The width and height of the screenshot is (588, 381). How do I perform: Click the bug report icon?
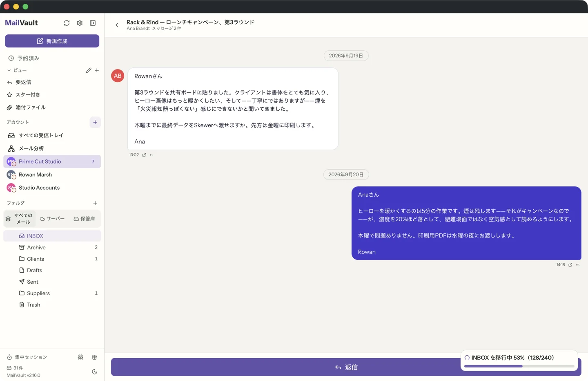click(80, 357)
